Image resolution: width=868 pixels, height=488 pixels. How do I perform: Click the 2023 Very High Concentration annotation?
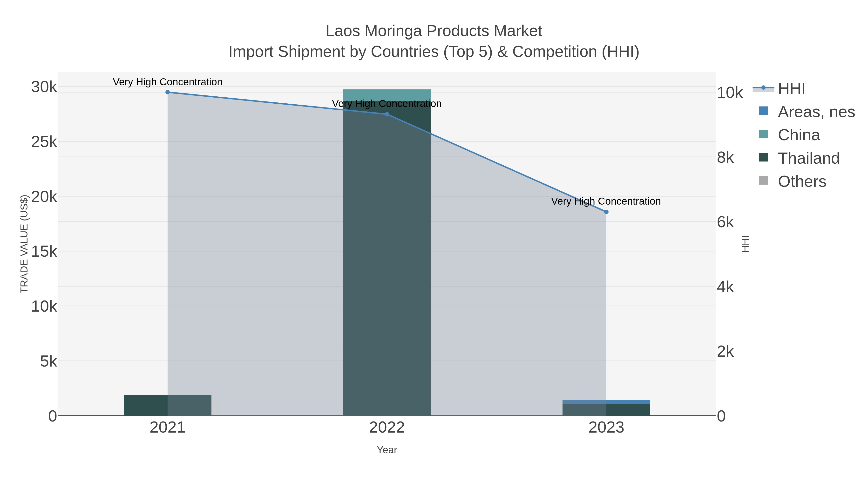606,201
